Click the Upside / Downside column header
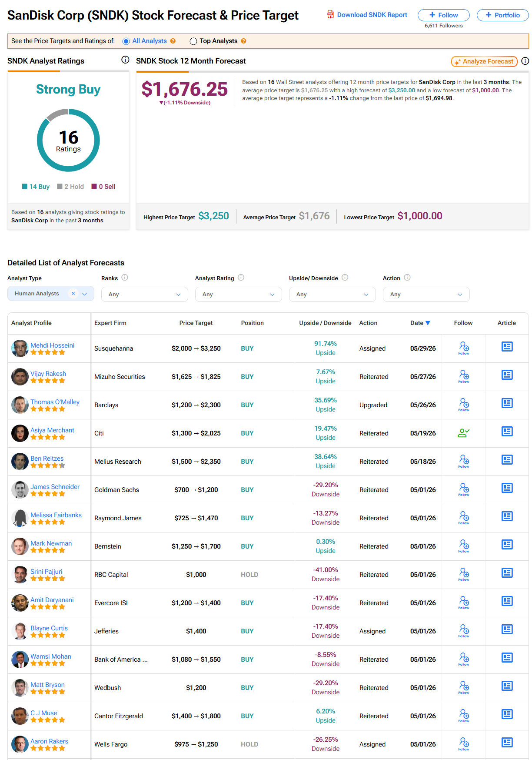The image size is (532, 760). (x=325, y=323)
